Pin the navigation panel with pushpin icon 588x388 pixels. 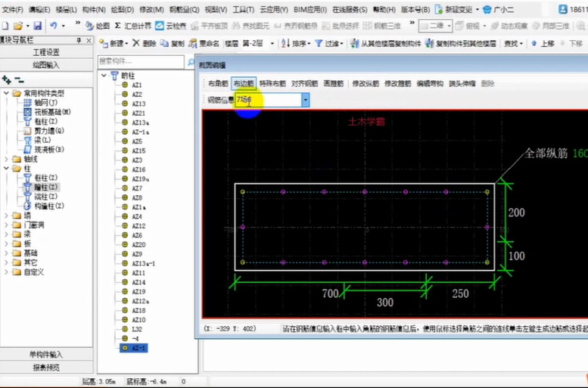[x=79, y=40]
